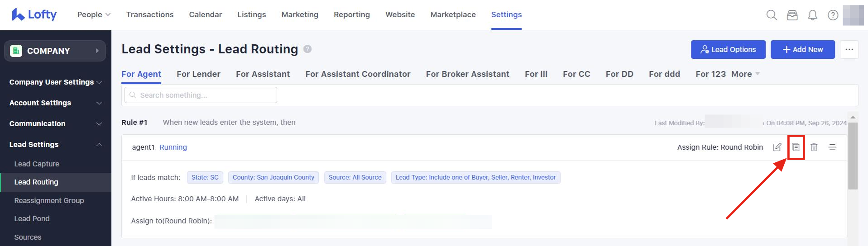Viewport: 868px width, 246px height.
Task: Switch to the For Lender tab
Action: [x=198, y=74]
